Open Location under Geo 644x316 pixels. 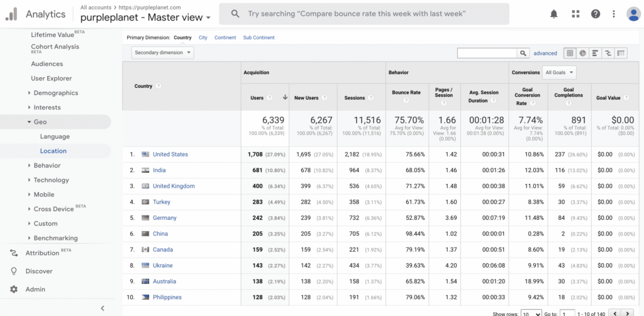tap(53, 151)
